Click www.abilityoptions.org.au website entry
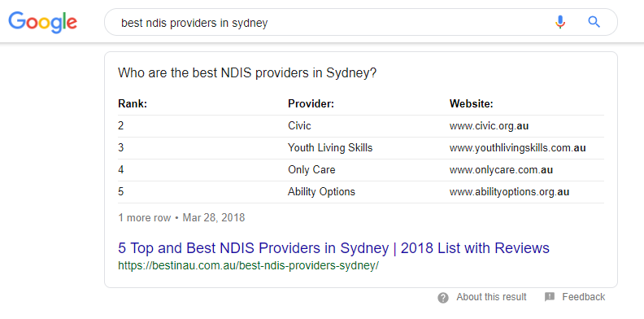Image resolution: width=644 pixels, height=319 pixels. coord(509,192)
